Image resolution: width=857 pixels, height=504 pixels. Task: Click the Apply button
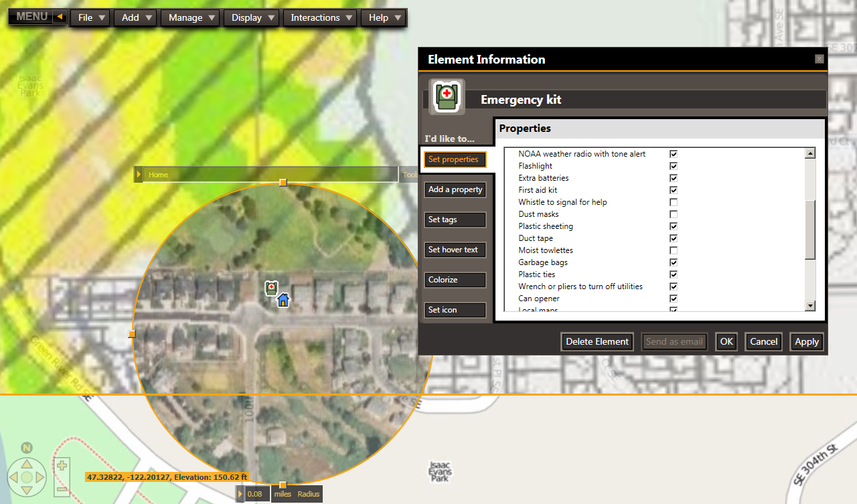click(x=807, y=341)
